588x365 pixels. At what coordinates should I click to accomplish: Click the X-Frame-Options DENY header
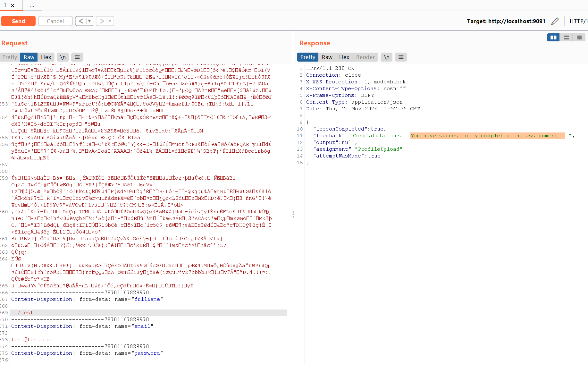click(x=340, y=95)
